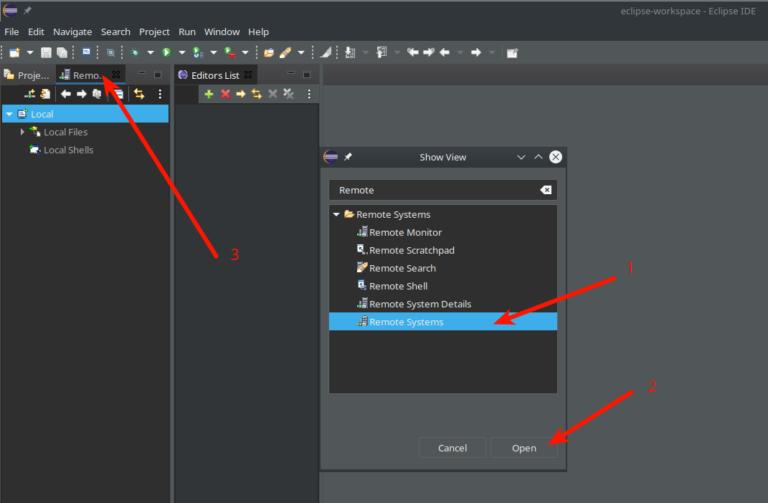768x503 pixels.
Task: Toggle the pin icon on Show View dialog
Action: click(x=348, y=157)
